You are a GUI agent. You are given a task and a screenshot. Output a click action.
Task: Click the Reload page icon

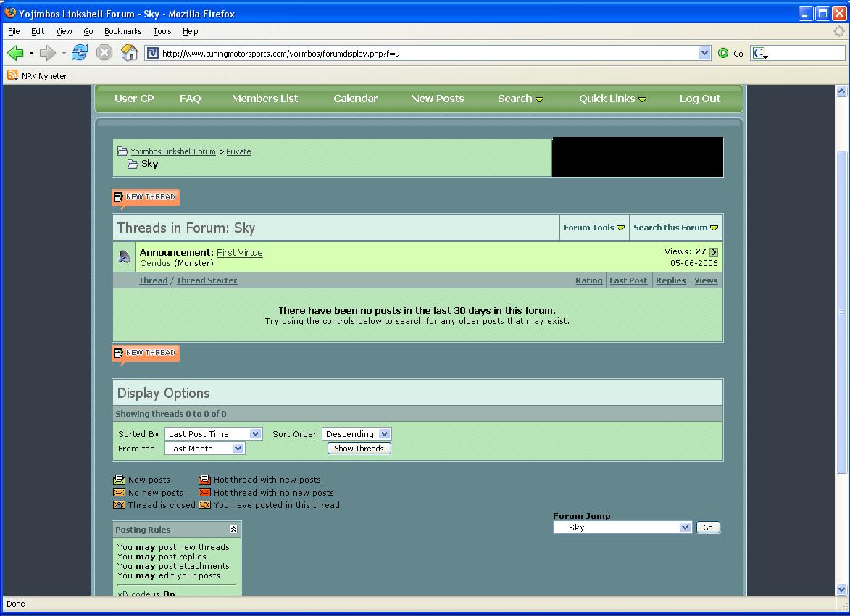[80, 53]
